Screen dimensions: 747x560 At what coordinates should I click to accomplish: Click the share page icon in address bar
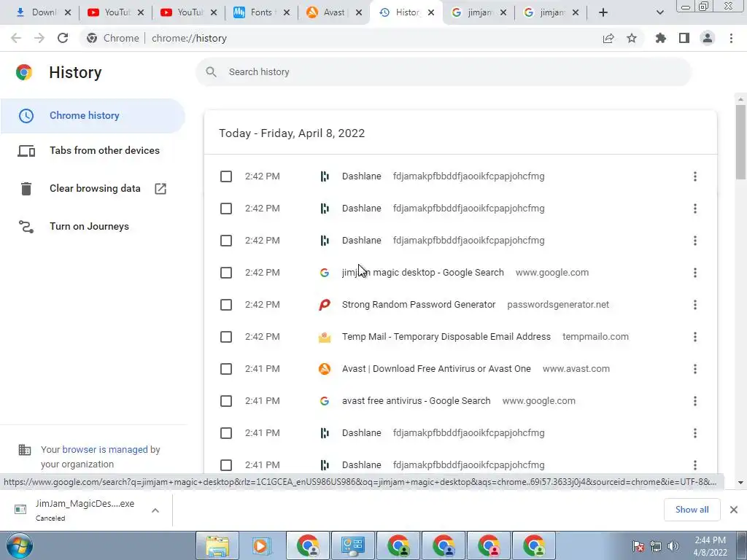point(608,38)
